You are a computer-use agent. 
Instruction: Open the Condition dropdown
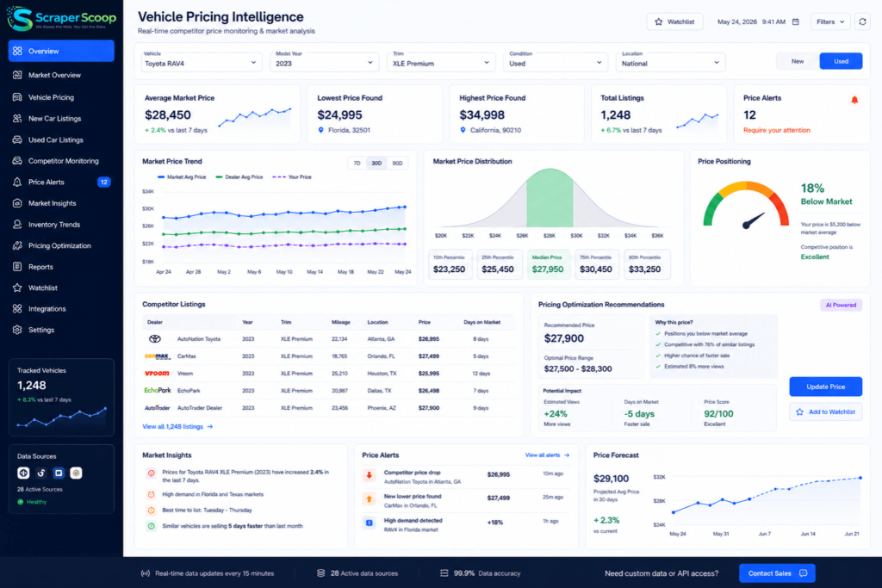pyautogui.click(x=556, y=61)
